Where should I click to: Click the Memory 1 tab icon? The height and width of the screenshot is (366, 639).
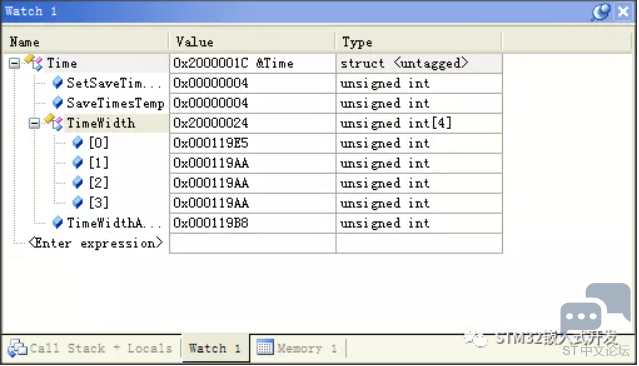[265, 348]
